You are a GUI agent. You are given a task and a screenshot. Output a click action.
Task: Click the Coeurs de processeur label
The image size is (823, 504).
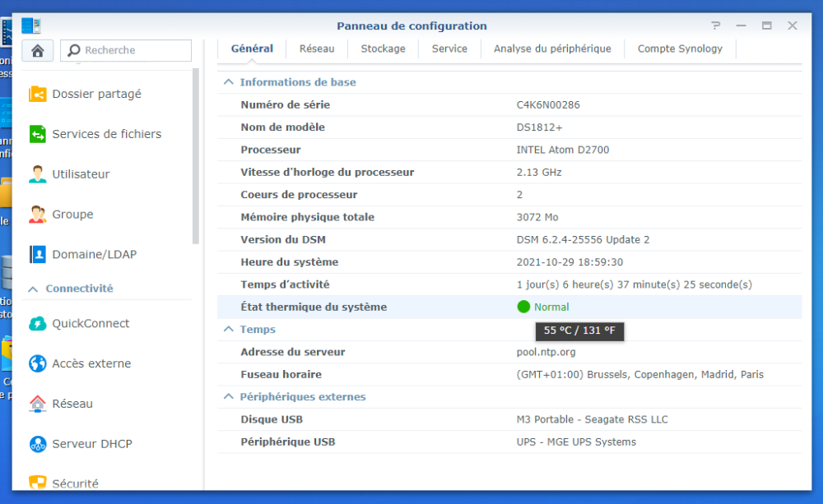(299, 195)
